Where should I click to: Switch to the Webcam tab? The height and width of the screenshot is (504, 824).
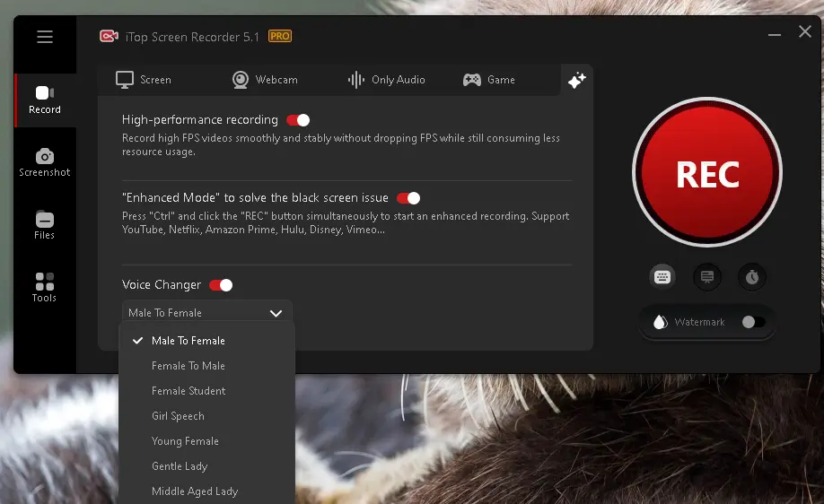point(265,80)
